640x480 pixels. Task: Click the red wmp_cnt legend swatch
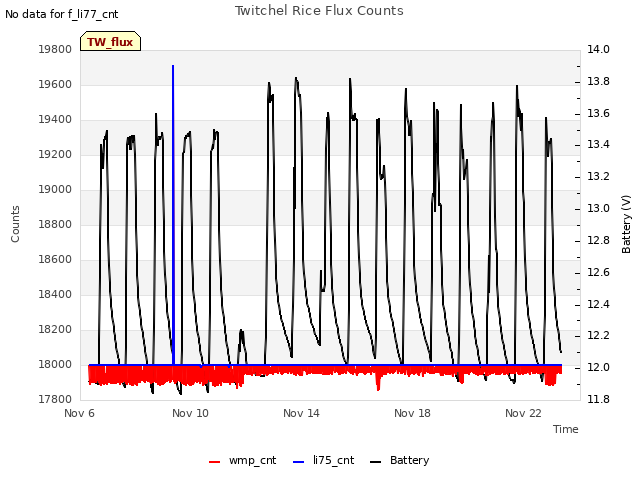[215, 462]
